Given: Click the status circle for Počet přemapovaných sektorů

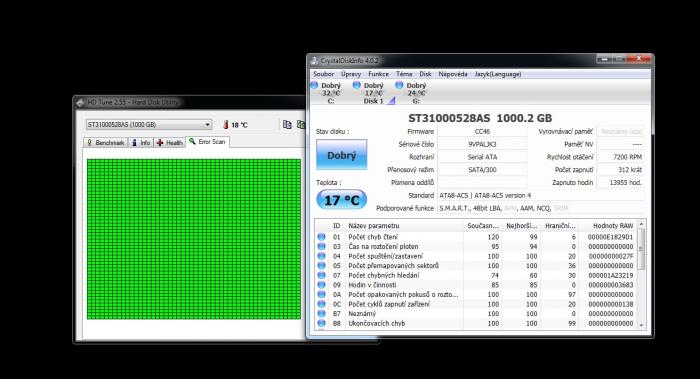Looking at the screenshot, I should coord(321,266).
